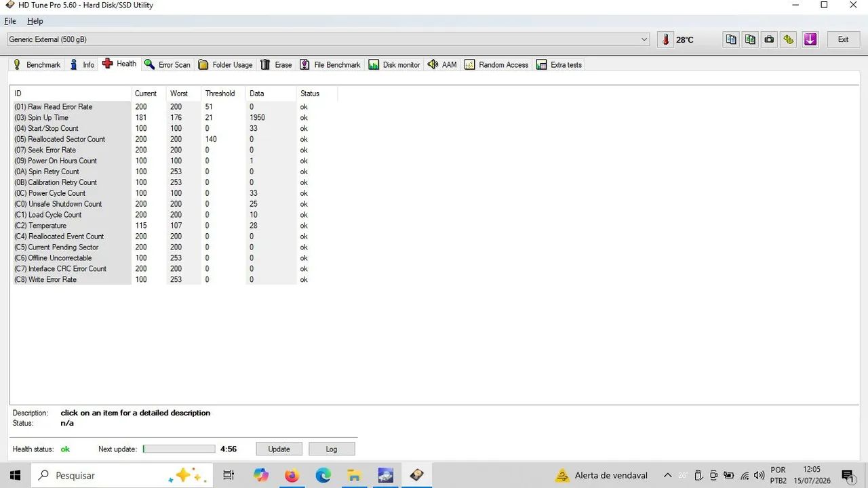Select the Health tab
The image size is (868, 488).
point(119,64)
